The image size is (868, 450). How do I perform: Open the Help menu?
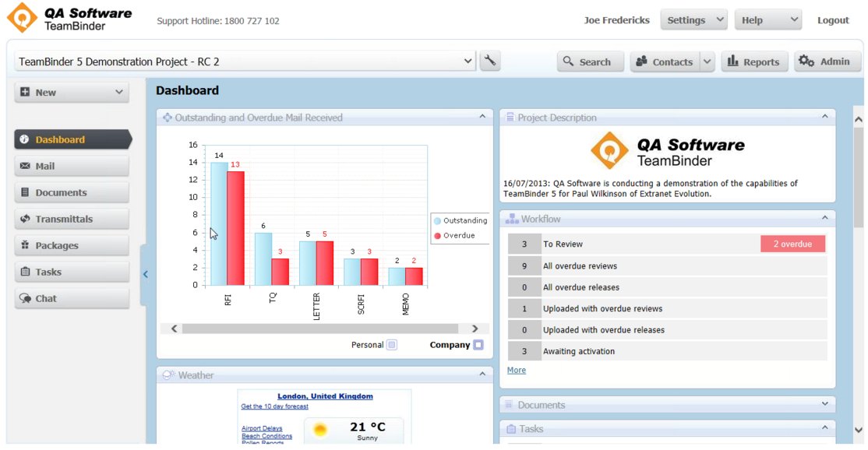(767, 19)
